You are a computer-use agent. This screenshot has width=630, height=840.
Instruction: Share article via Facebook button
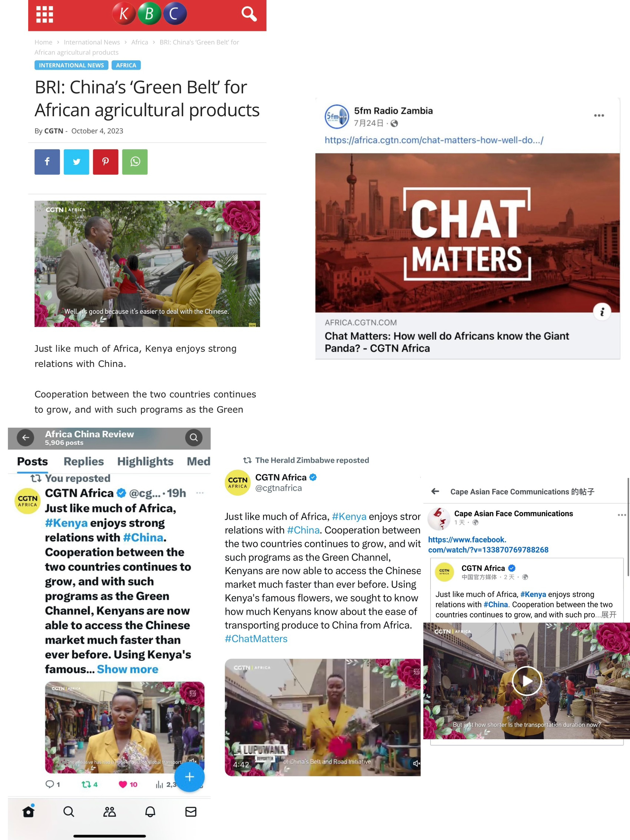click(47, 162)
